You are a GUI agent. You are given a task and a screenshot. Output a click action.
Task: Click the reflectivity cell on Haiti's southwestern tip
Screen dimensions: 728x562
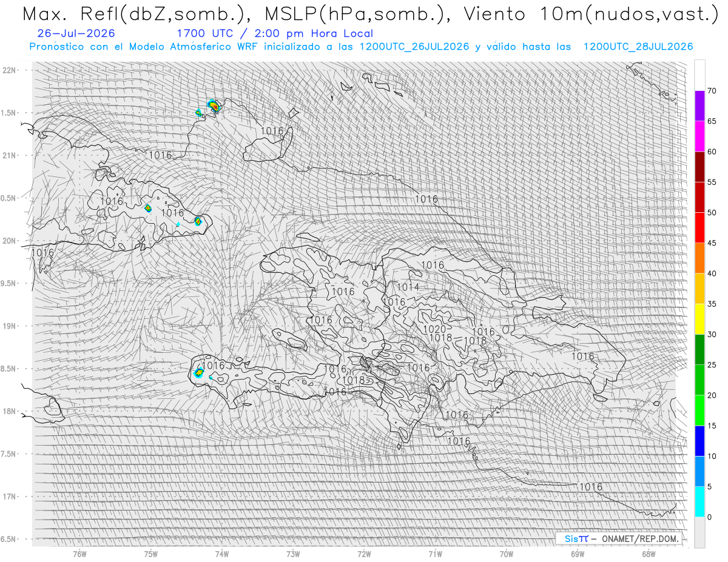(198, 372)
